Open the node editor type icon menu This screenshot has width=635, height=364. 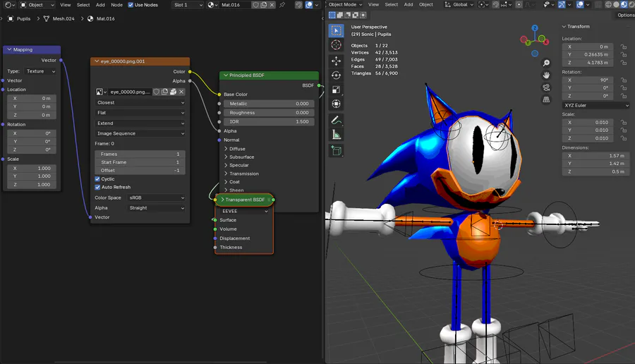coord(10,5)
